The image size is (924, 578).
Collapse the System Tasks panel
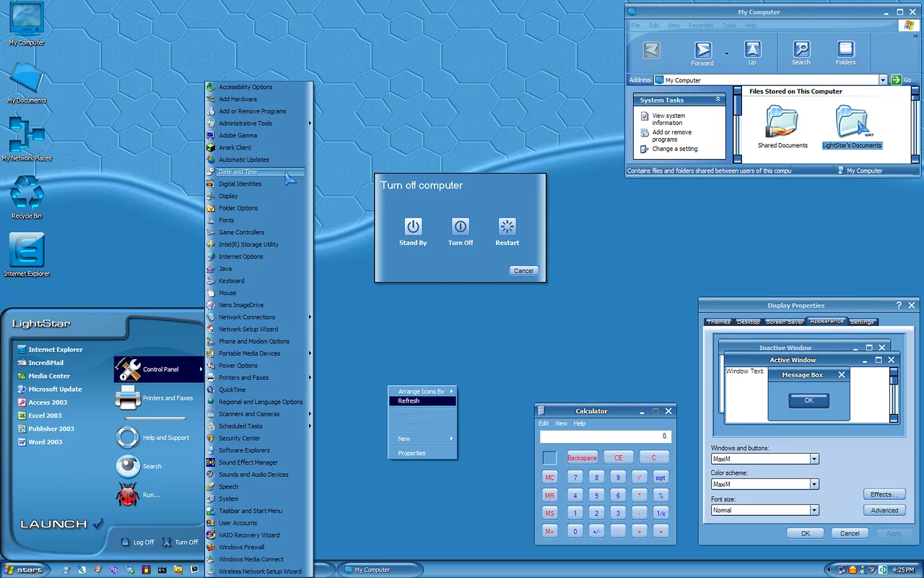point(718,100)
